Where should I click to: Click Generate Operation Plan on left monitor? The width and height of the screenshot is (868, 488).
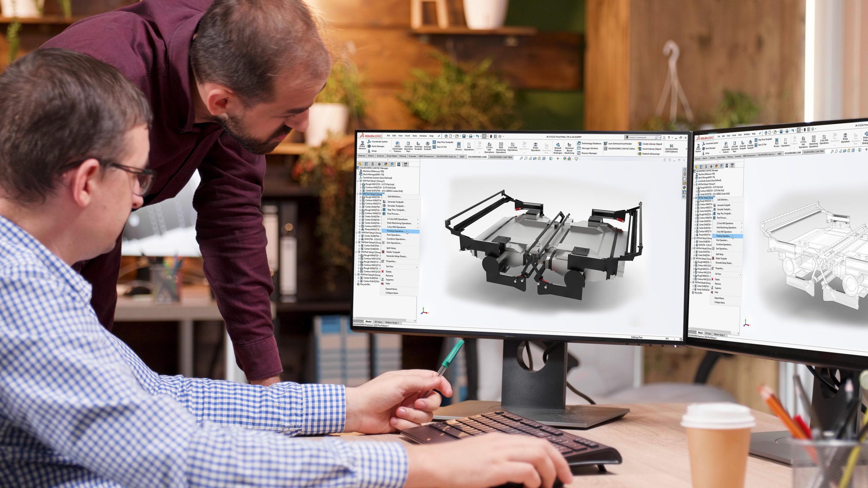click(x=408, y=147)
